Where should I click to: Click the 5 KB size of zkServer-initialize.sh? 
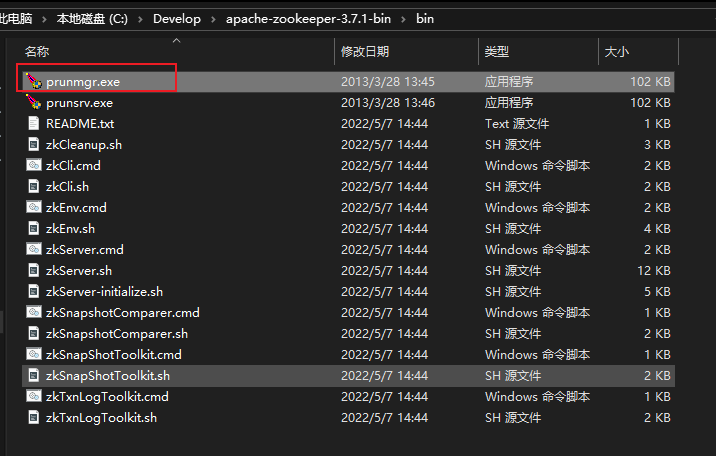click(657, 292)
